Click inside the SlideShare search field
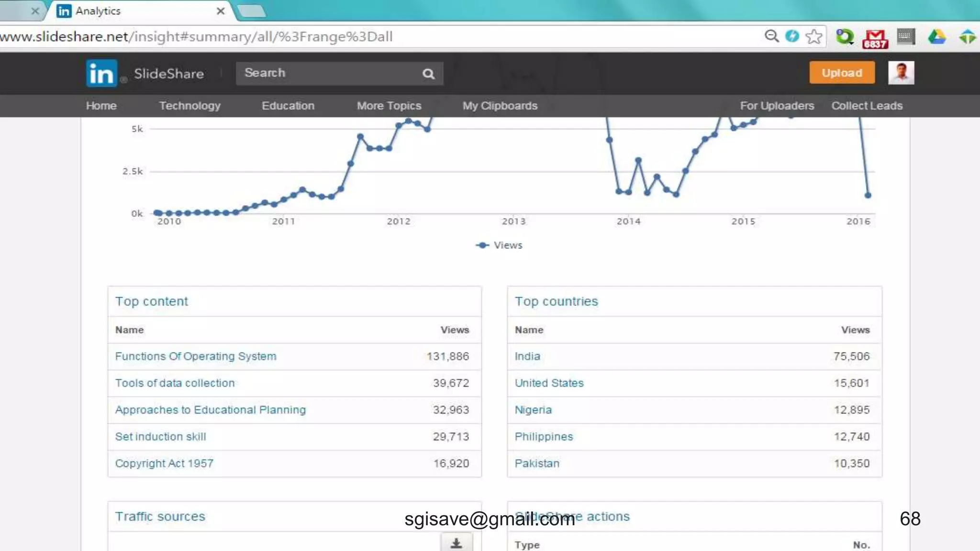The width and height of the screenshot is (980, 551). (x=325, y=73)
